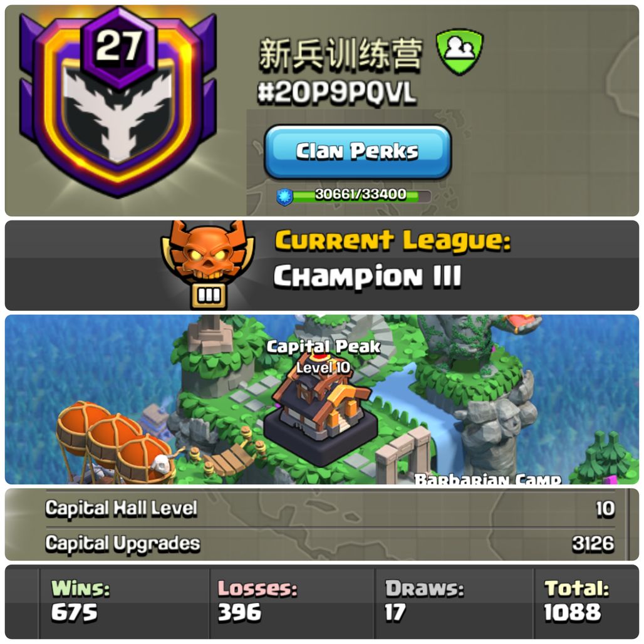Click the clan tag #20P9PQVL
Screen dimensions: 644x644
tap(337, 93)
